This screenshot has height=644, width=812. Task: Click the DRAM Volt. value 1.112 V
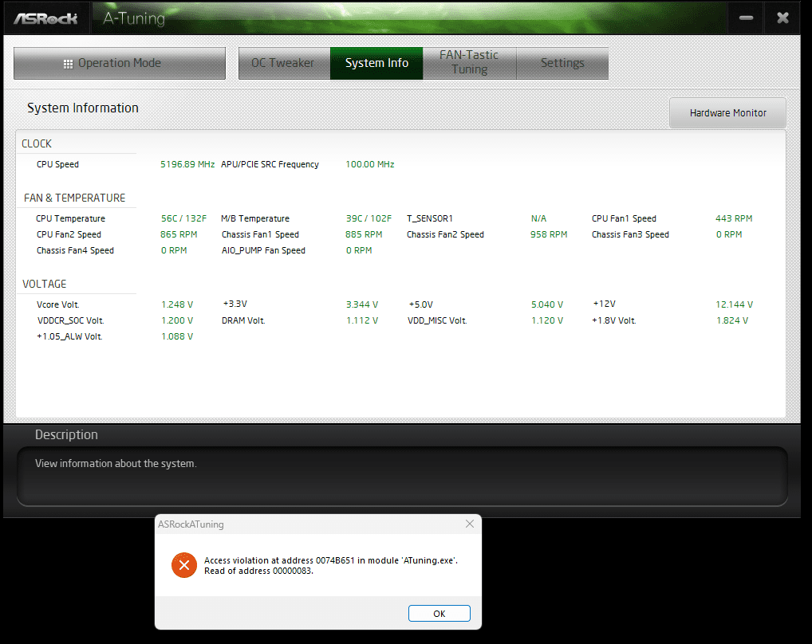[362, 320]
